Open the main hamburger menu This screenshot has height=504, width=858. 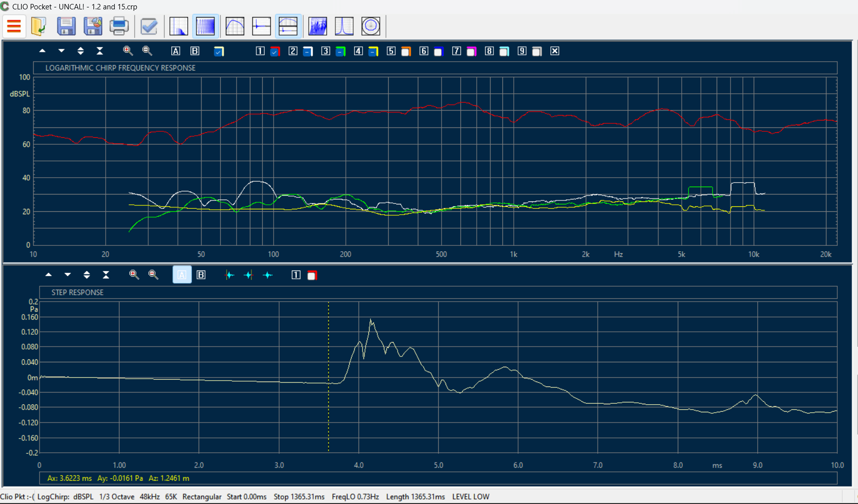click(14, 26)
